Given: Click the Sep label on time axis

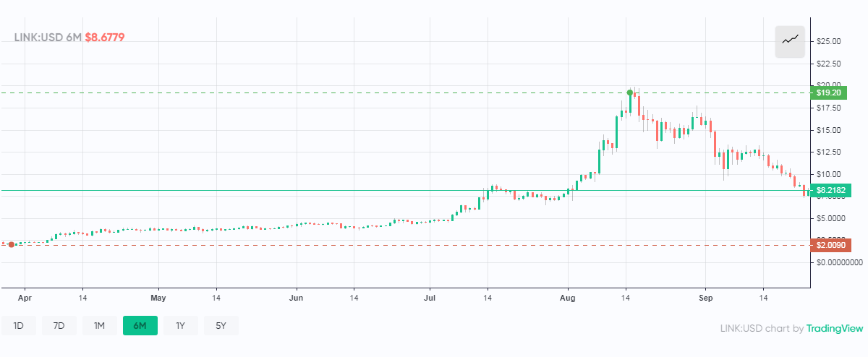Looking at the screenshot, I should (705, 297).
